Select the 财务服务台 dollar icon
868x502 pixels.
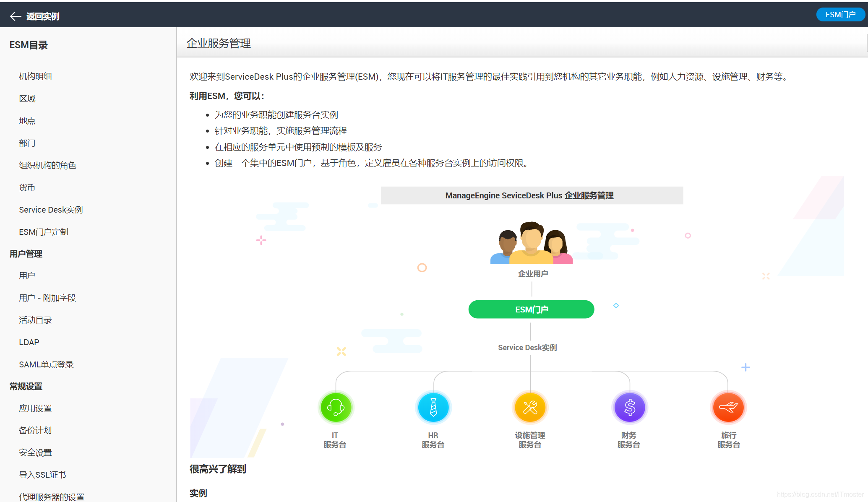pos(629,407)
